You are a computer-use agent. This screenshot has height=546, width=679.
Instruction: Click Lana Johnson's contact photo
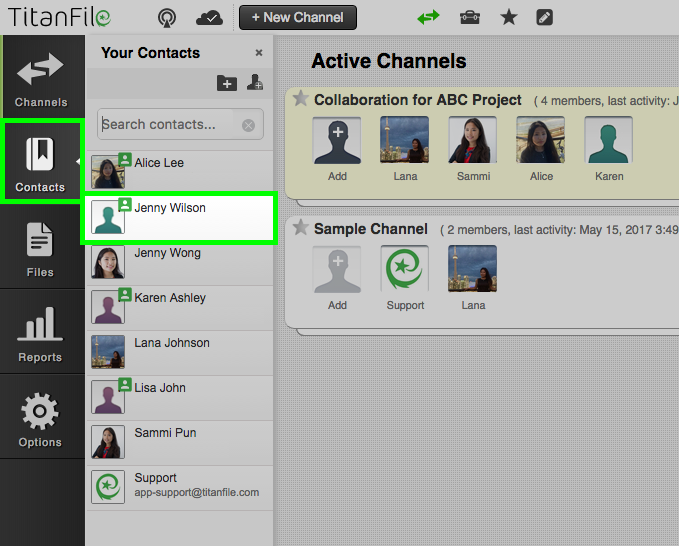tap(108, 352)
